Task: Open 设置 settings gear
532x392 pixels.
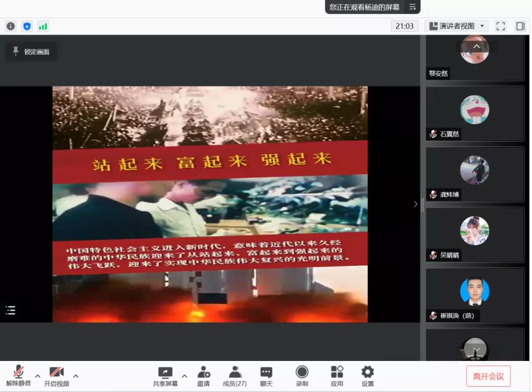Action: [x=367, y=376]
